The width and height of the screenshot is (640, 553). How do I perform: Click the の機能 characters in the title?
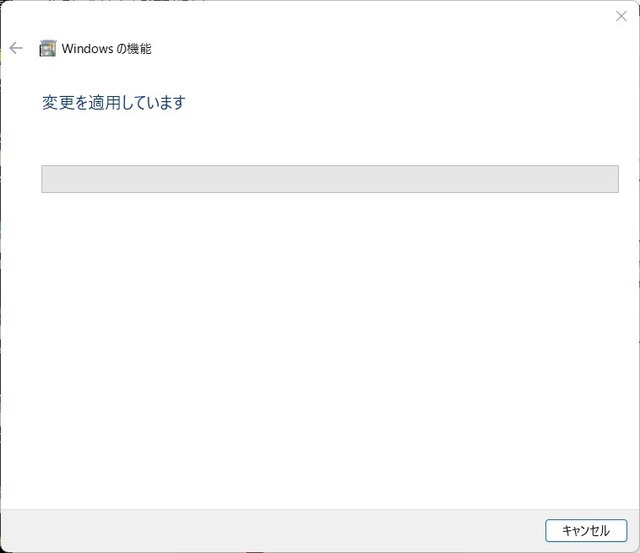(x=134, y=49)
